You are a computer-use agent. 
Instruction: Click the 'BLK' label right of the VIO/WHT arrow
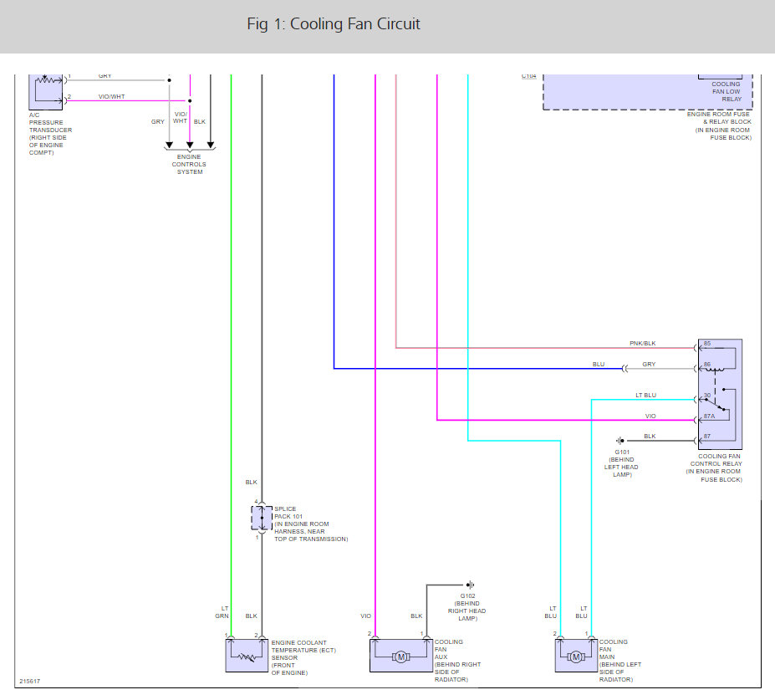200,121
